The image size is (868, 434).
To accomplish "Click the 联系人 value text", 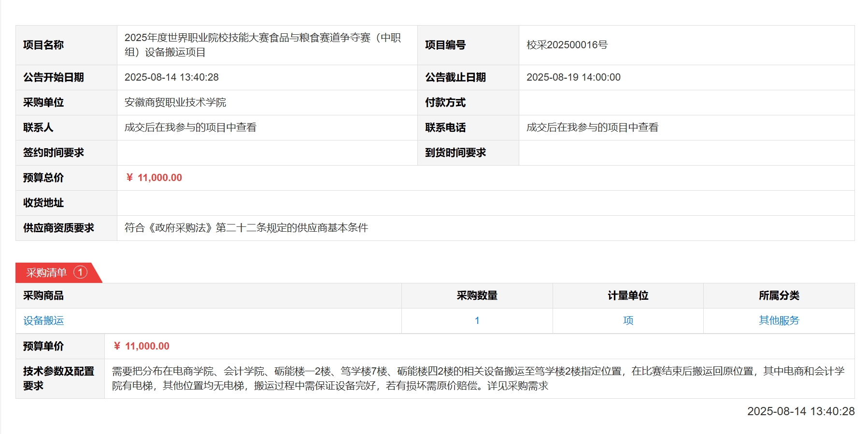I will [190, 127].
